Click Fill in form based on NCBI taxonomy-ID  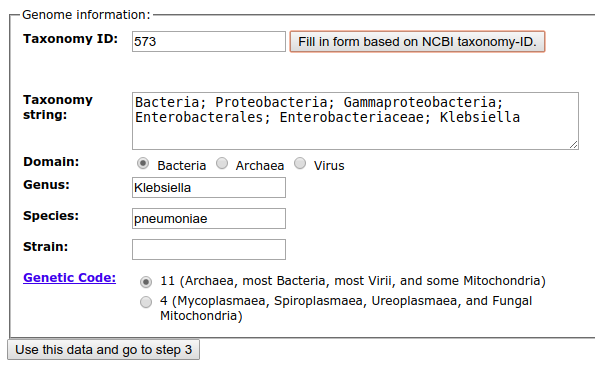coord(417,41)
